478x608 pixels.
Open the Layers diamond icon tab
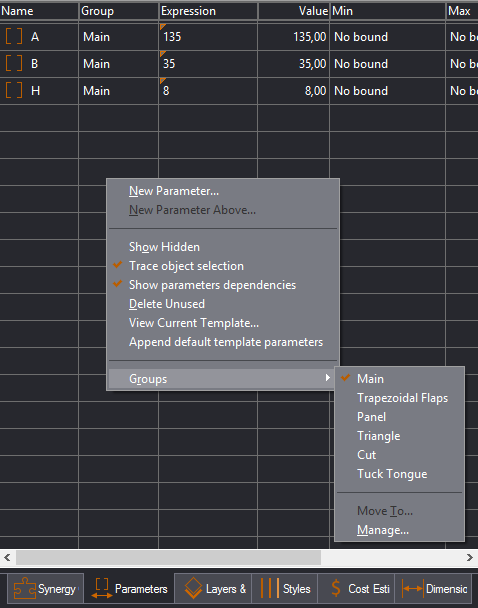pyautogui.click(x=193, y=589)
